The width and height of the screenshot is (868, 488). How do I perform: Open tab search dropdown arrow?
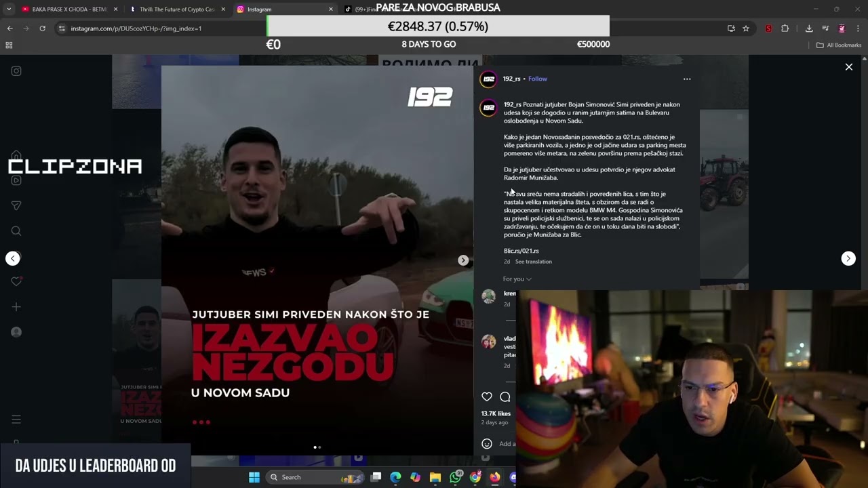[x=9, y=9]
